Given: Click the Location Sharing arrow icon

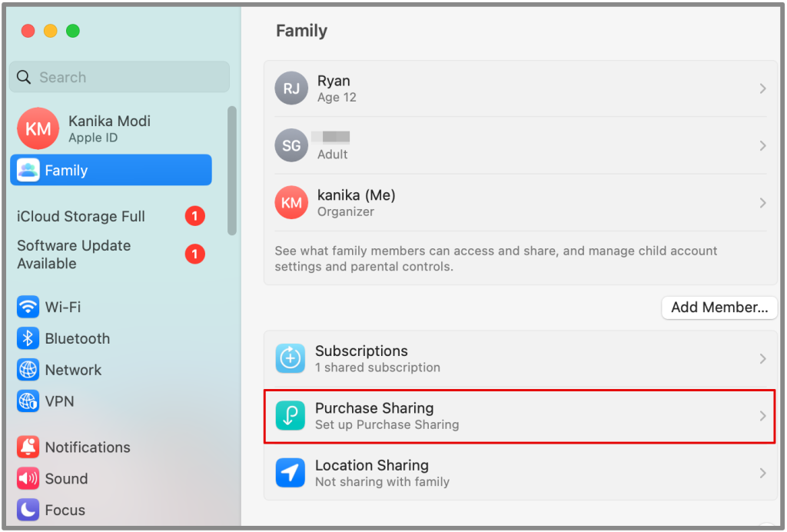Looking at the screenshot, I should (290, 473).
